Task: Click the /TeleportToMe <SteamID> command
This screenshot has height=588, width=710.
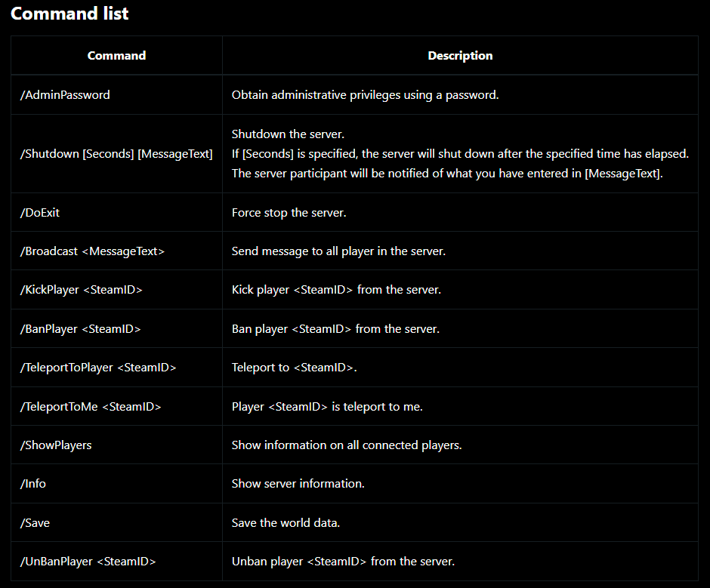Action: (x=91, y=407)
